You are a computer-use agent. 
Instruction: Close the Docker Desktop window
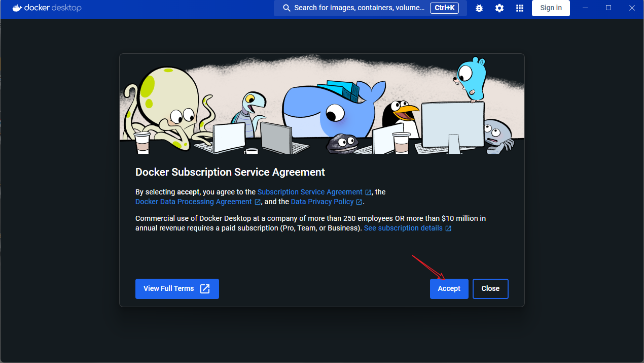(x=632, y=8)
